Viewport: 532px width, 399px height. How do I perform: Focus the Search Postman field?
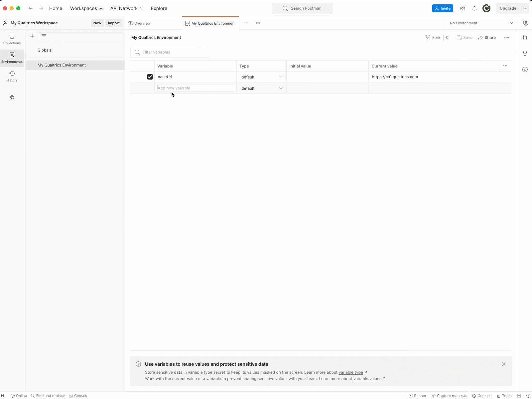pos(302,8)
